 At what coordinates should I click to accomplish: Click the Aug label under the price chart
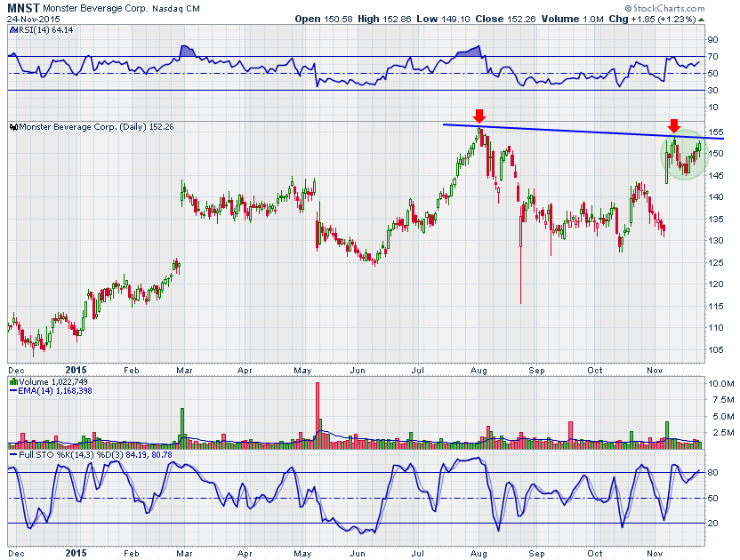tap(479, 371)
